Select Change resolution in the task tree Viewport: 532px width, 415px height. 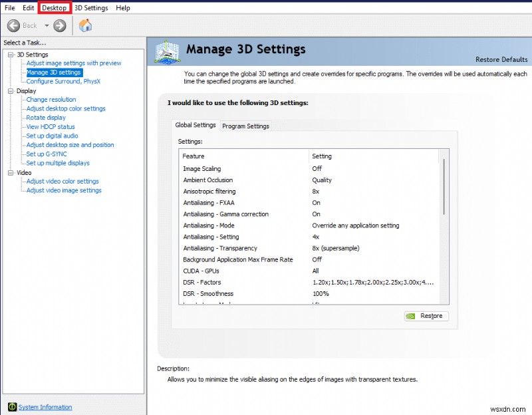pyautogui.click(x=51, y=100)
